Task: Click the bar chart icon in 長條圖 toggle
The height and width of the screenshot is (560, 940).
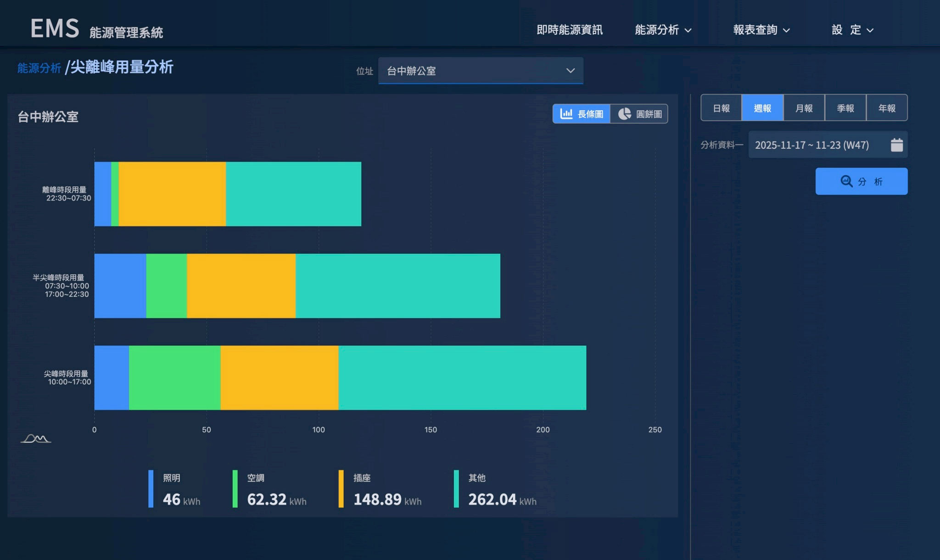Action: point(566,114)
